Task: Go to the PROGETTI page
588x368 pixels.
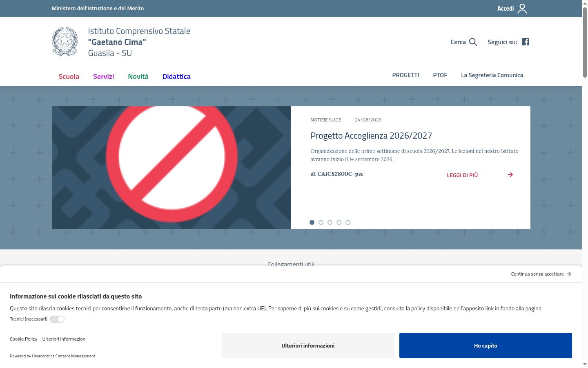Action: [405, 75]
